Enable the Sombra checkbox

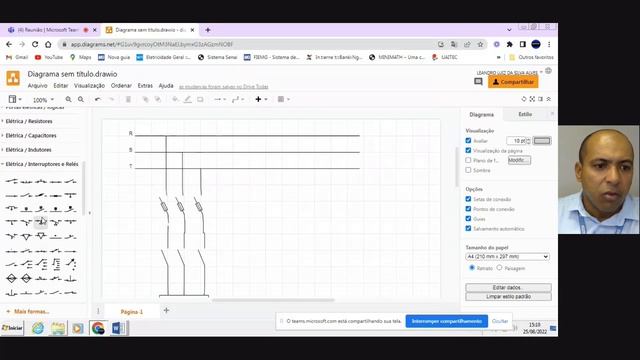(468, 170)
